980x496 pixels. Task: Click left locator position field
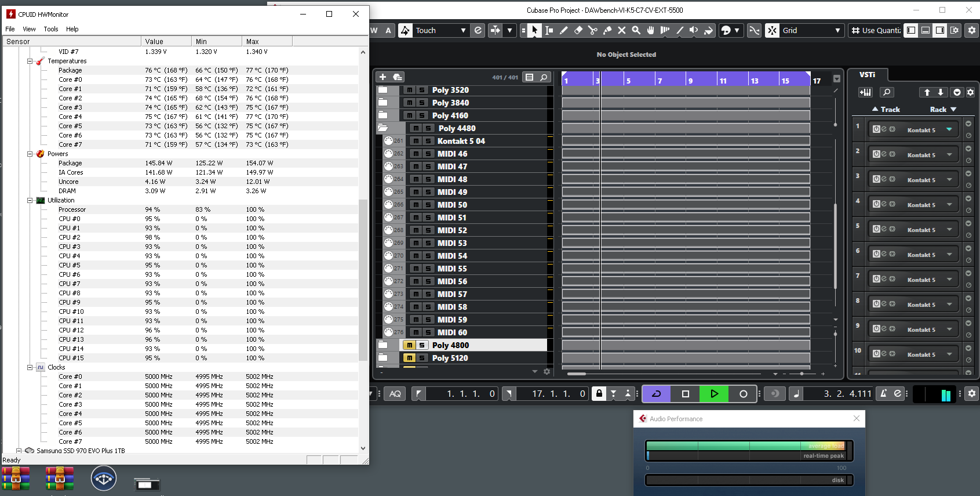click(x=462, y=394)
